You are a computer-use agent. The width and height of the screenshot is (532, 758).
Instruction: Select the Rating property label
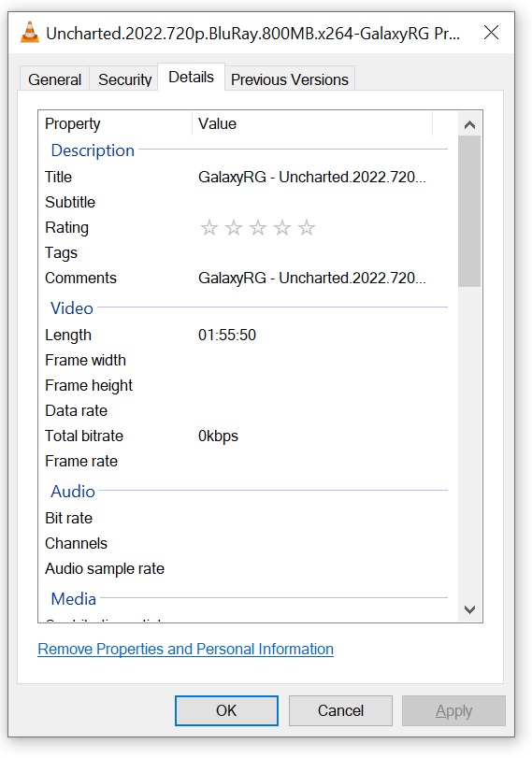(66, 228)
